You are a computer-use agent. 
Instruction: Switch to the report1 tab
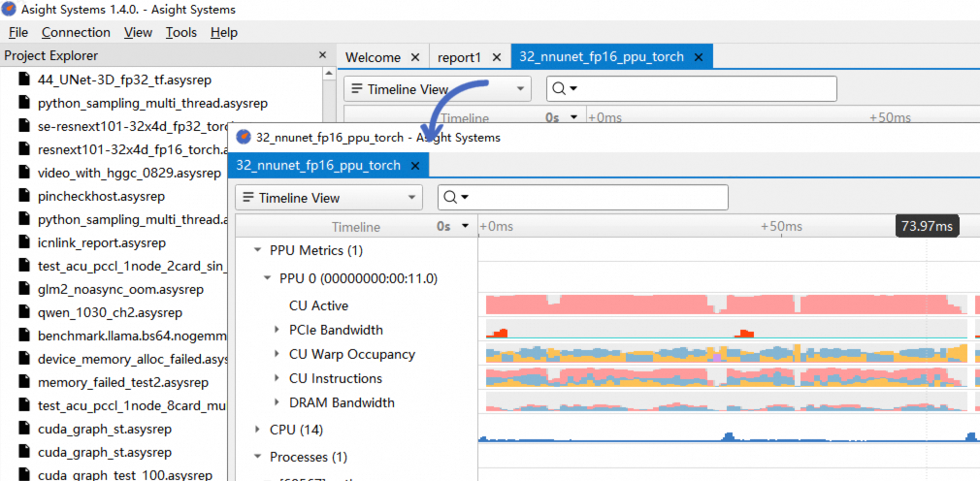point(459,57)
